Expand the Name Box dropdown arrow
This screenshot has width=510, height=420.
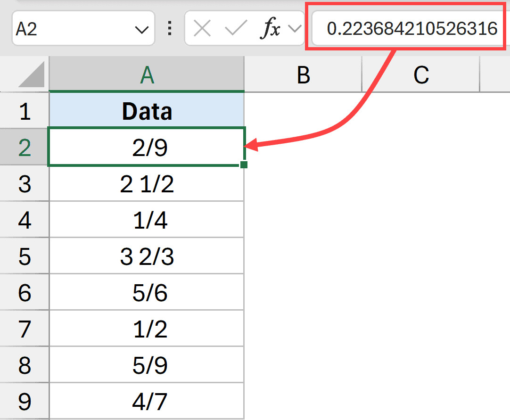[141, 30]
